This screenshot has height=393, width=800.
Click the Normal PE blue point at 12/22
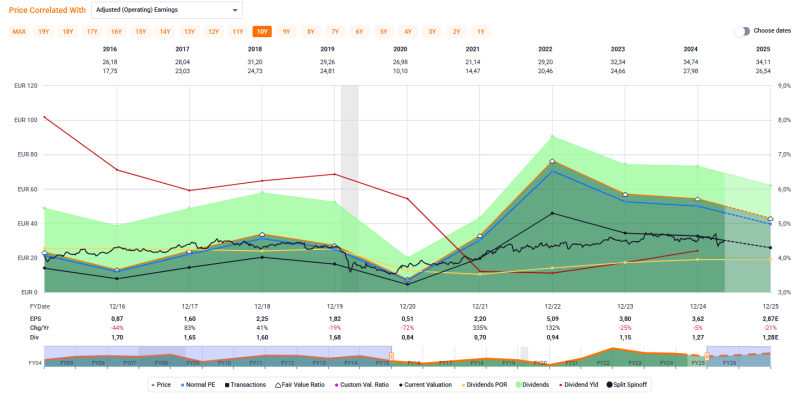pos(553,171)
